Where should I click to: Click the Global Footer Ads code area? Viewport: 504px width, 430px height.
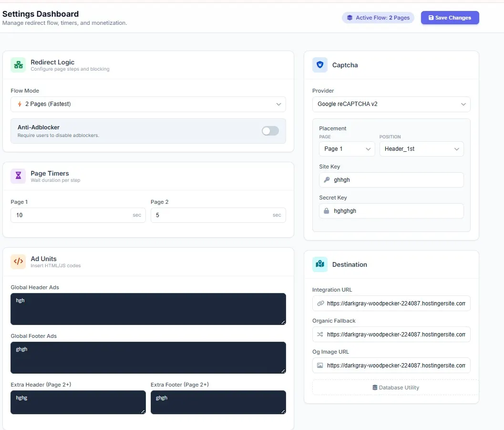148,357
